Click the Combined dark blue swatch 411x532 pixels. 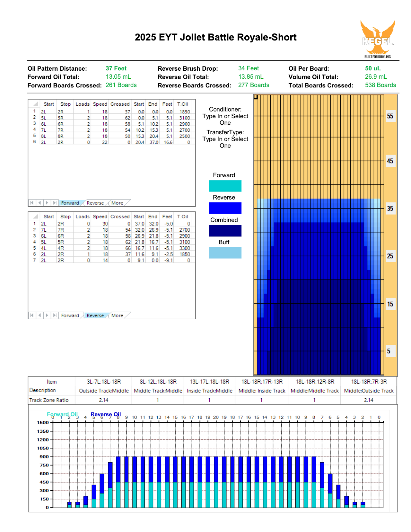pyautogui.click(x=225, y=231)
